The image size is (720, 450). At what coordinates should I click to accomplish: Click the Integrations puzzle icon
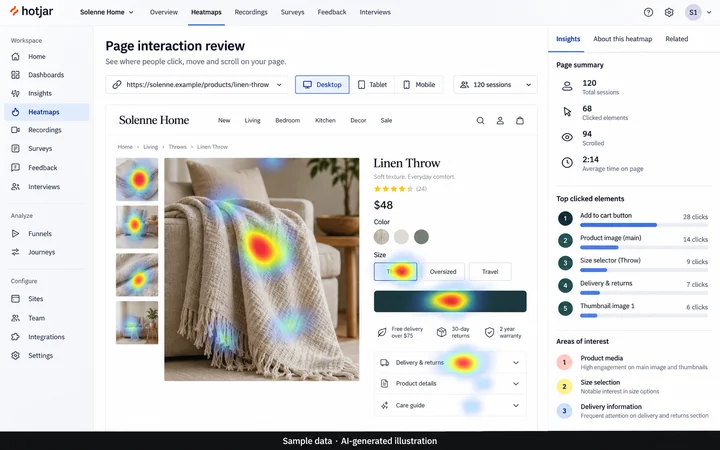tap(16, 337)
